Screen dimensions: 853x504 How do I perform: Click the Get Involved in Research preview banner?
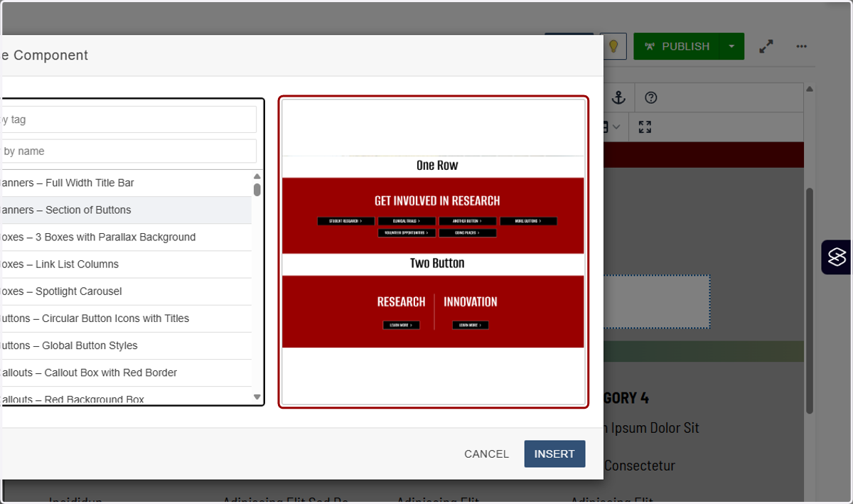point(433,215)
